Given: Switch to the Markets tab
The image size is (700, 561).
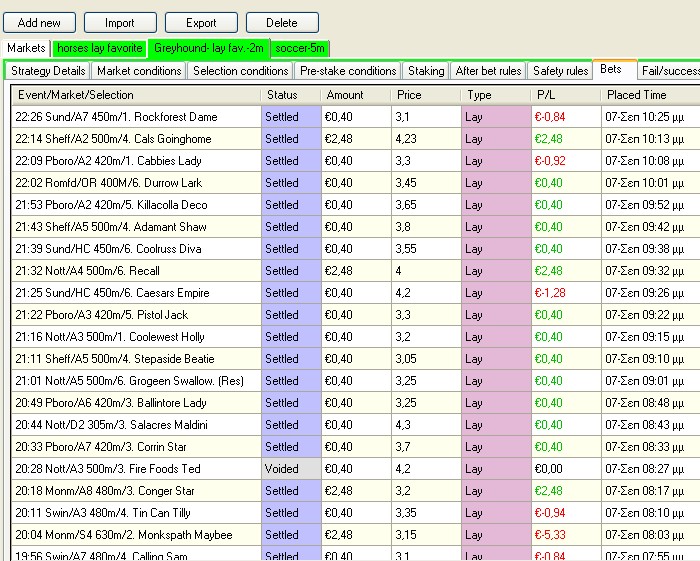Looking at the screenshot, I should point(26,48).
